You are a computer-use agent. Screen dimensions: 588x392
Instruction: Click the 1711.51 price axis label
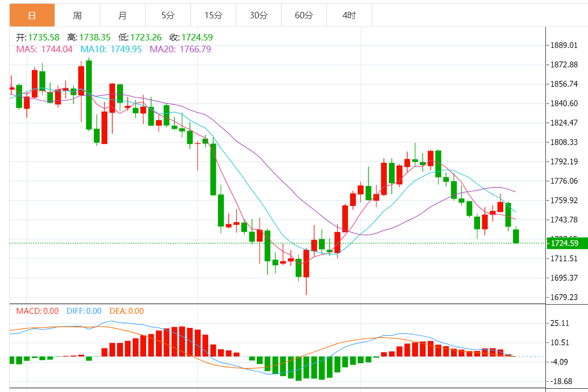pos(564,259)
